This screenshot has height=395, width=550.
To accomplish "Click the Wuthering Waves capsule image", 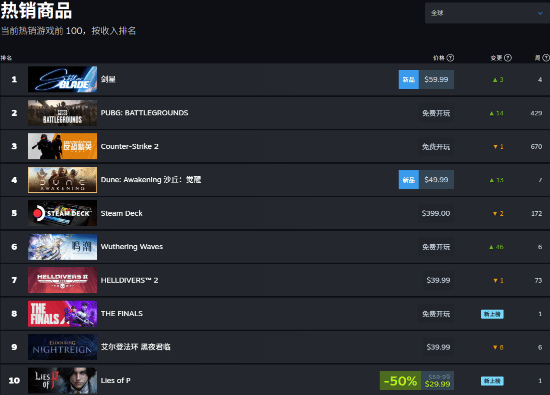I will click(x=62, y=247).
